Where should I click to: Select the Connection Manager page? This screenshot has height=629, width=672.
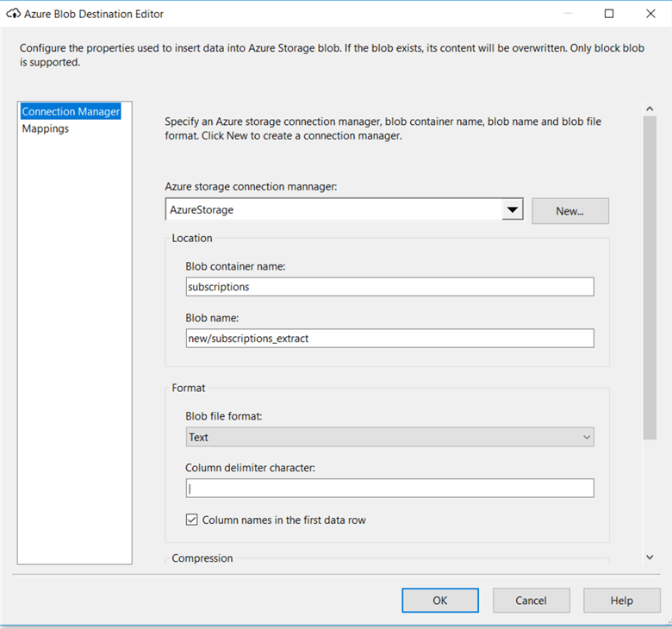(x=71, y=112)
